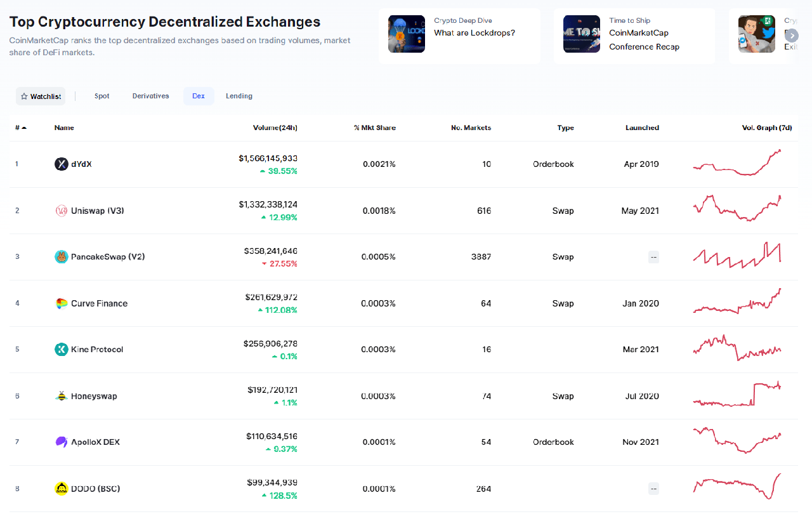Open the ApolloX DEX exchange link
The width and height of the screenshot is (812, 514).
[95, 442]
